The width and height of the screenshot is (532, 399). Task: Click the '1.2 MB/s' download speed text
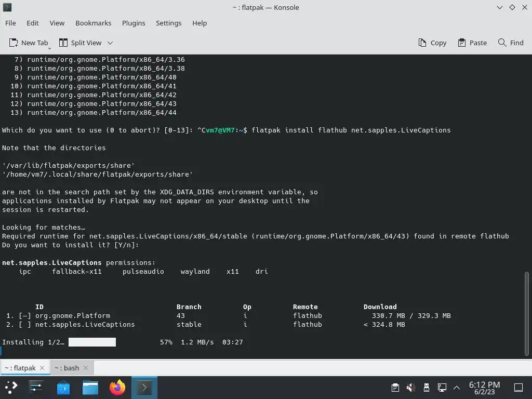197,342
